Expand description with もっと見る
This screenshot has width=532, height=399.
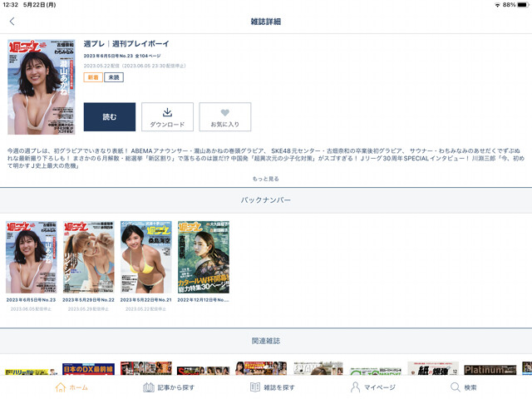266,179
